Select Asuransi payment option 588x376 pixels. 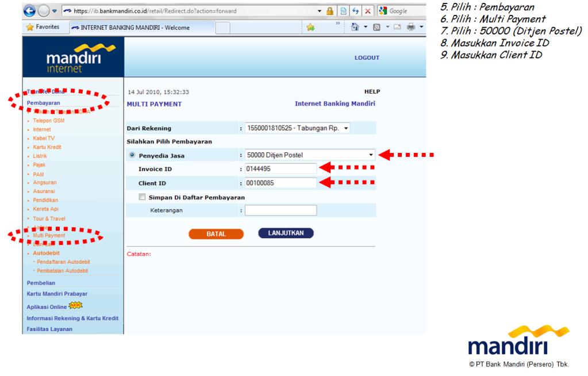44,191
